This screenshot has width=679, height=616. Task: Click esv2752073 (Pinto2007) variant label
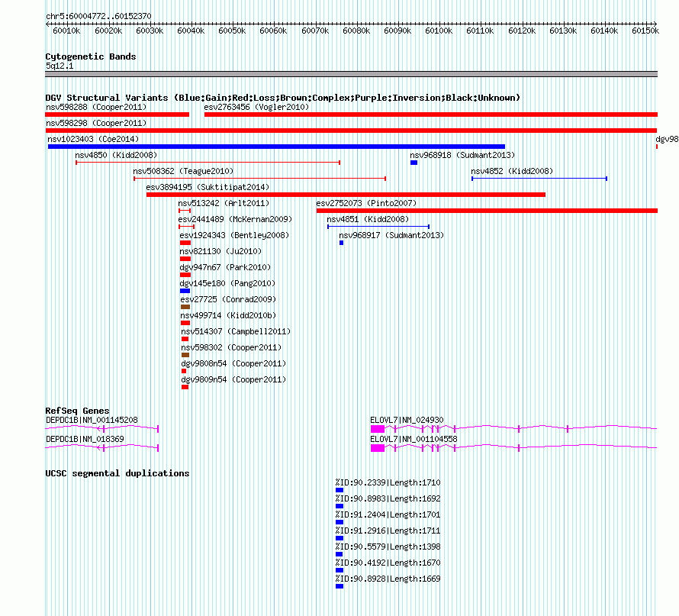pos(366,203)
